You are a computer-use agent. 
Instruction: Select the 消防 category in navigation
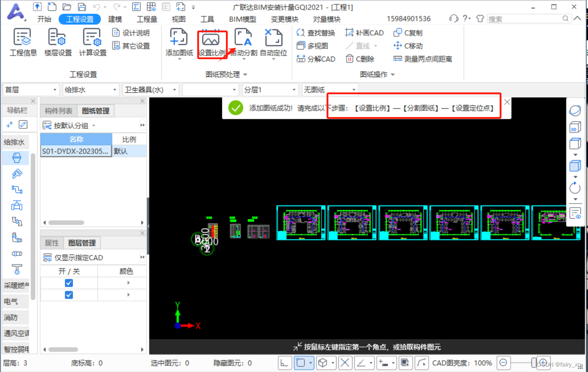pos(16,317)
